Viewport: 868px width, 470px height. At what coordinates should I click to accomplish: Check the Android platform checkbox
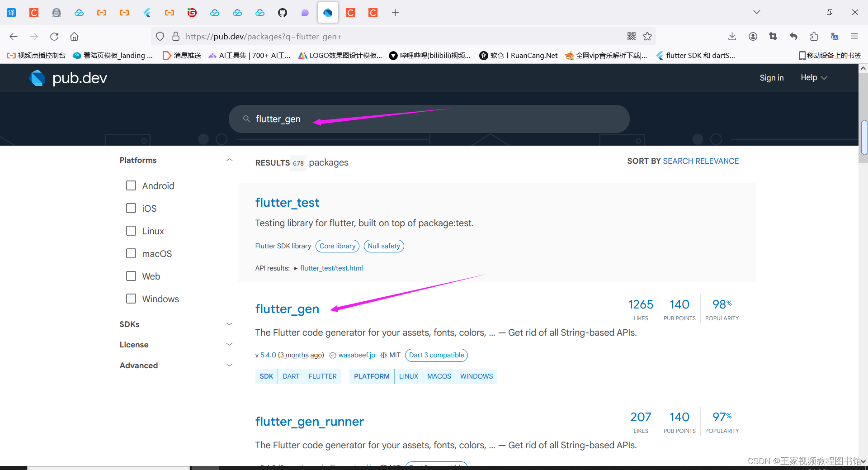(x=131, y=185)
